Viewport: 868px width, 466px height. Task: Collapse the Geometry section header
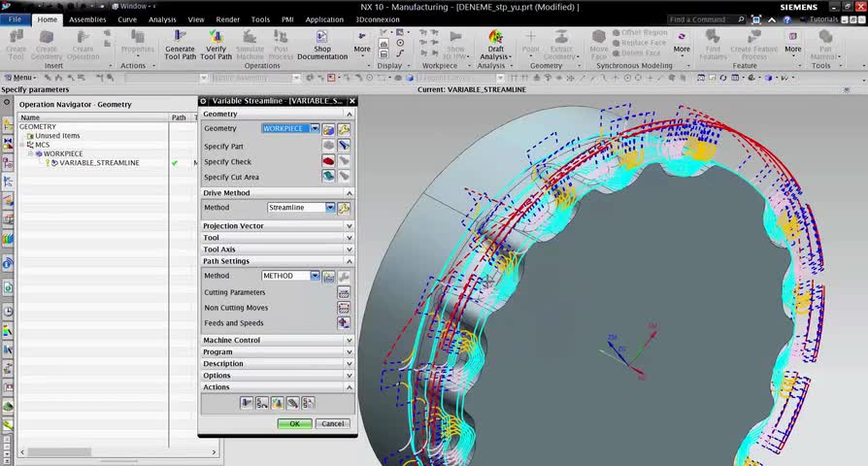(x=278, y=114)
